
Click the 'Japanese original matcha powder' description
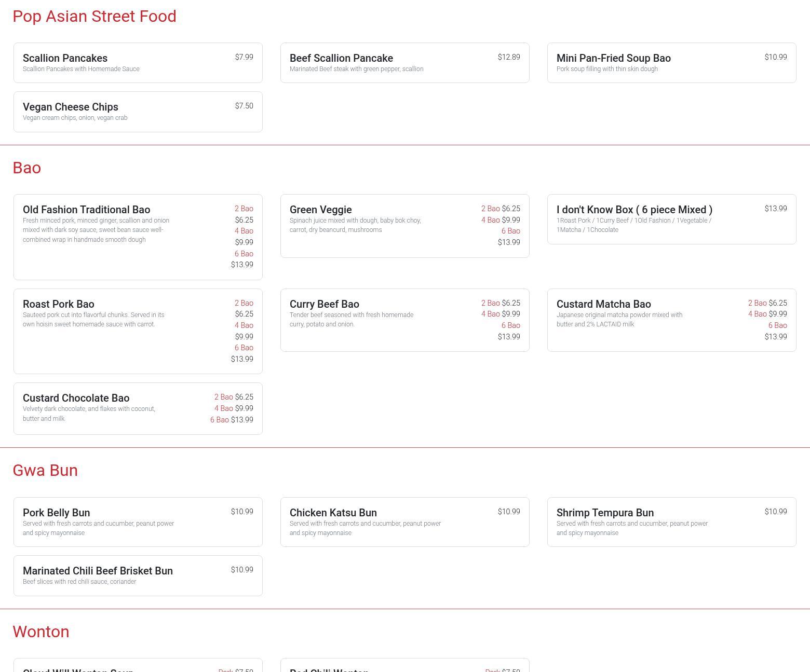pos(619,320)
